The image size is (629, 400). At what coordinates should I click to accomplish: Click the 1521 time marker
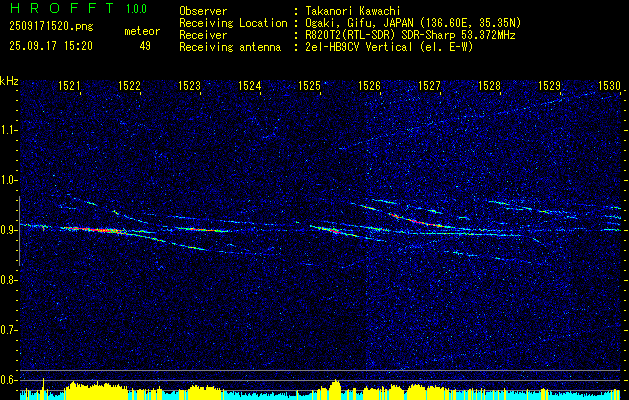click(x=69, y=85)
